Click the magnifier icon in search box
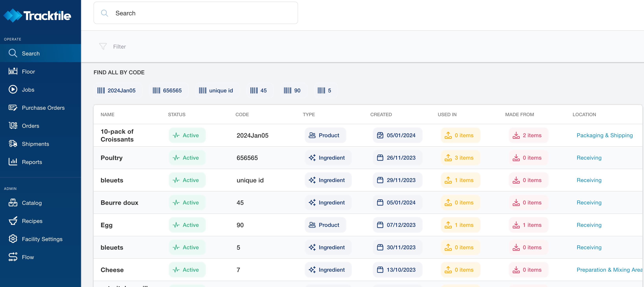Screen dimensions: 644x287 (x=104, y=13)
